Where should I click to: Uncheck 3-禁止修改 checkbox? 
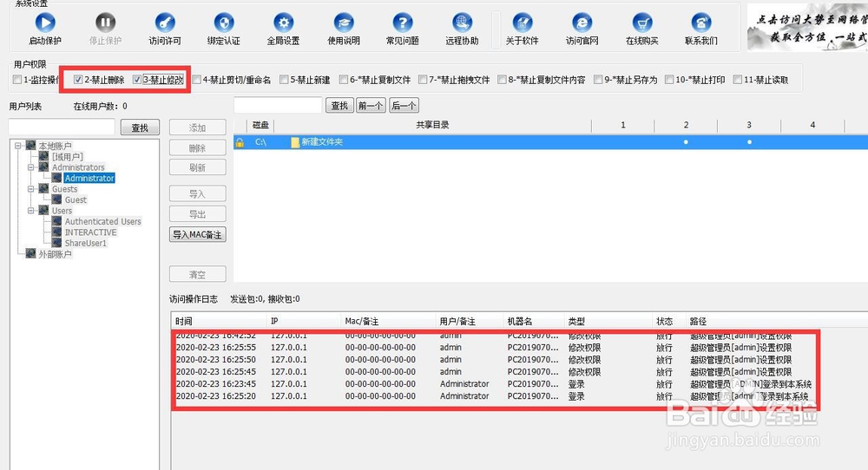click(x=137, y=80)
